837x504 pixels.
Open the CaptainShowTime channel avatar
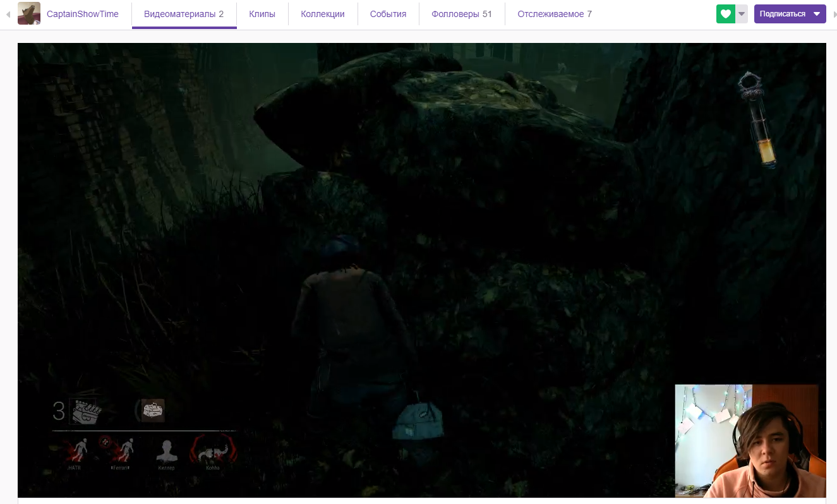tap(29, 14)
